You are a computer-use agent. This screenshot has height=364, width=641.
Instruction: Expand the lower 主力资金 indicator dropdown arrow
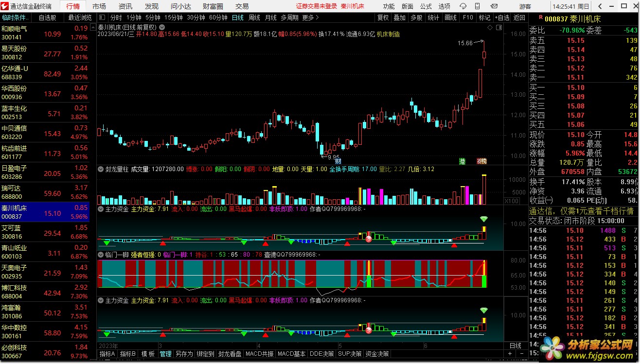pos(101,300)
